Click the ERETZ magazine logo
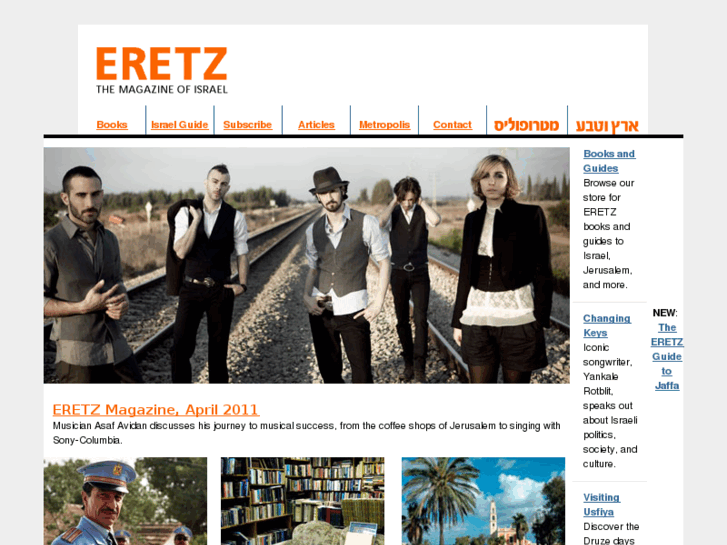 click(162, 70)
